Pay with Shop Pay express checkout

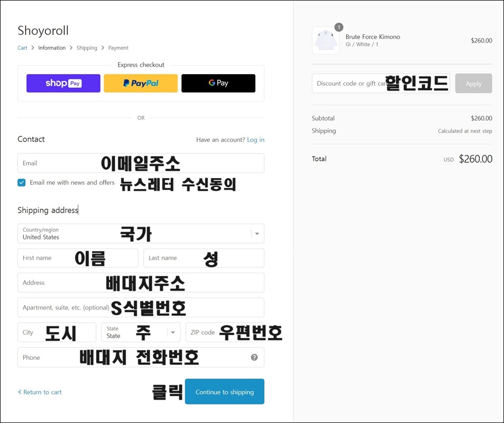64,84
